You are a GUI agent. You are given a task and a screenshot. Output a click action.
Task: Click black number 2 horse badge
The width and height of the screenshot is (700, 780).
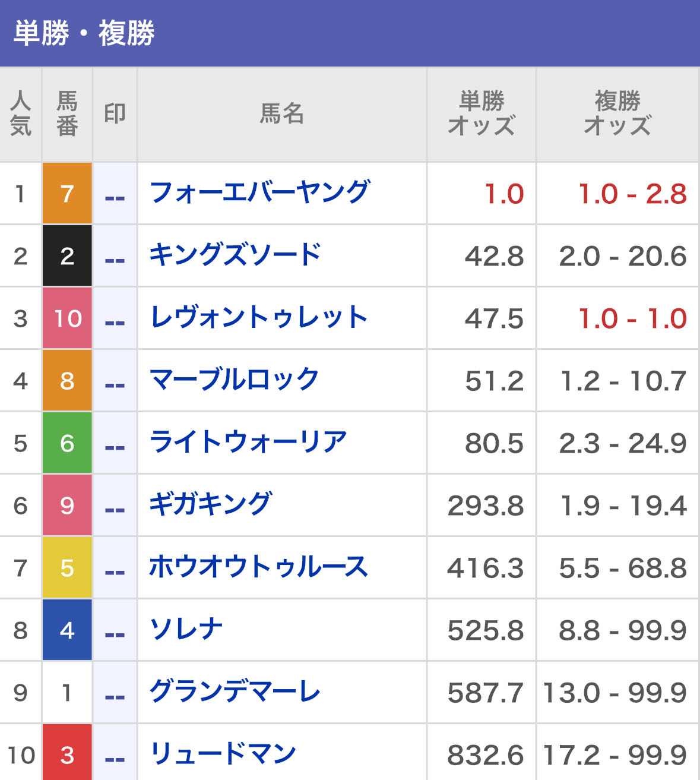pos(67,255)
